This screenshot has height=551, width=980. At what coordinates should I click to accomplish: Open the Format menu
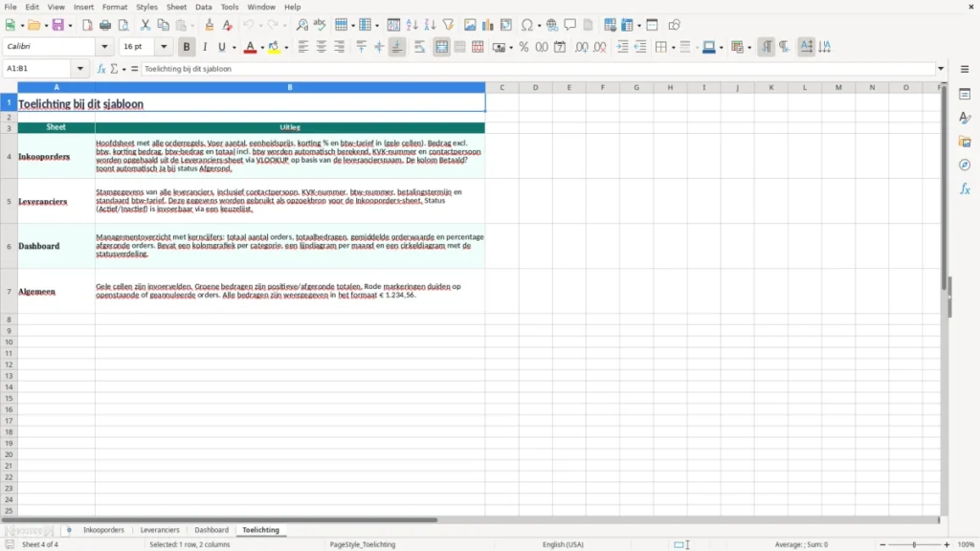tap(115, 7)
